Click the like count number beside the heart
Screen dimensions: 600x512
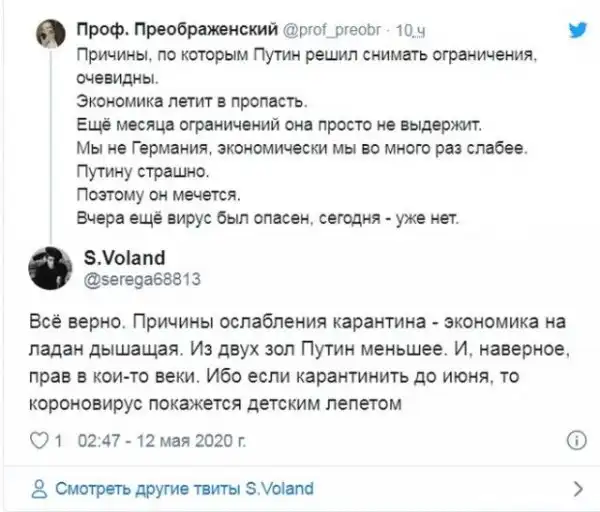tap(59, 440)
